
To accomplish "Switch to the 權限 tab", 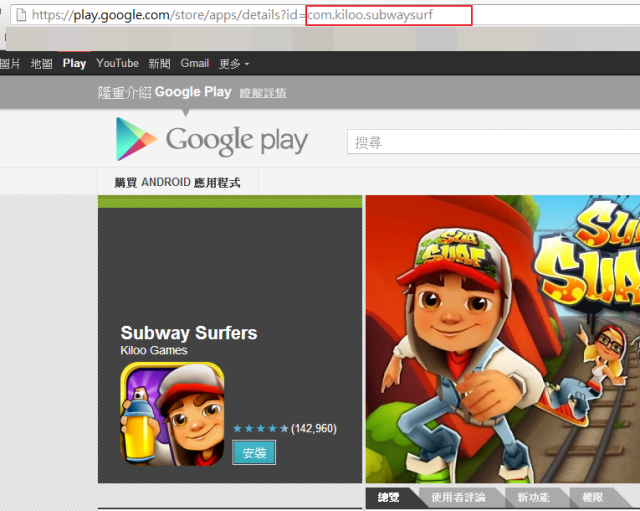I will click(592, 498).
